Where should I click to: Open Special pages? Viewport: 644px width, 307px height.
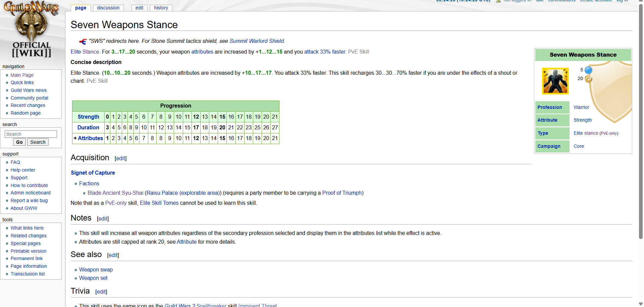(x=25, y=243)
